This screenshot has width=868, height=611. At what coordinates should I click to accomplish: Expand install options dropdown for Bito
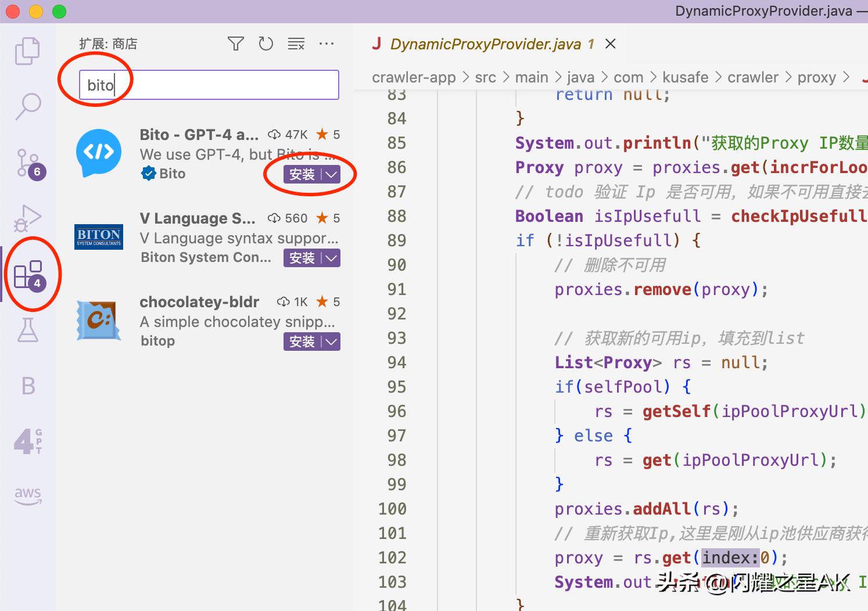331,174
